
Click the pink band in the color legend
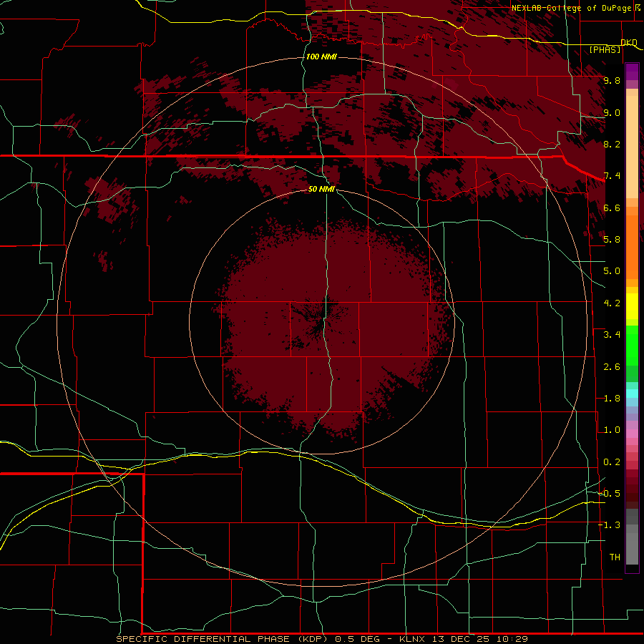[632, 434]
